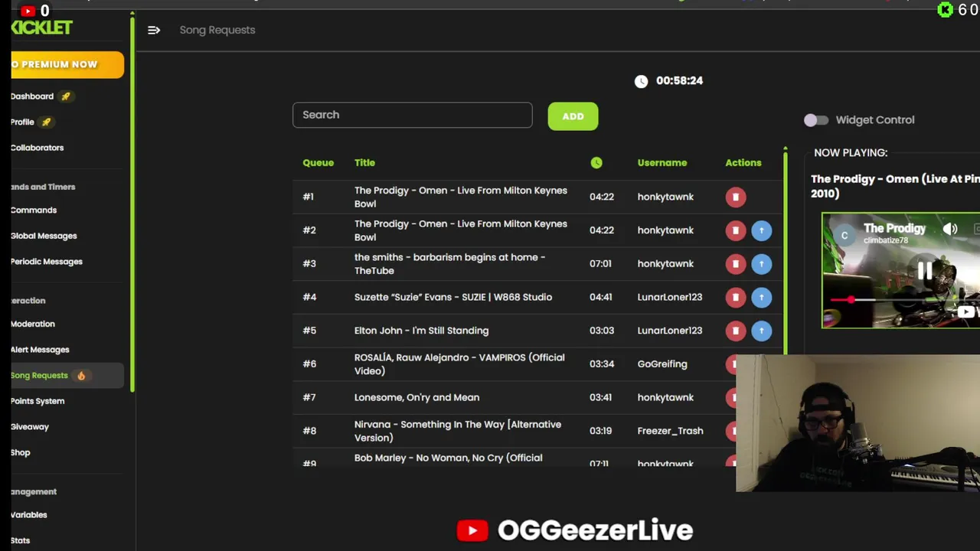Viewport: 980px width, 551px height.
Task: Click the Go Premium Now button
Action: tap(67, 65)
